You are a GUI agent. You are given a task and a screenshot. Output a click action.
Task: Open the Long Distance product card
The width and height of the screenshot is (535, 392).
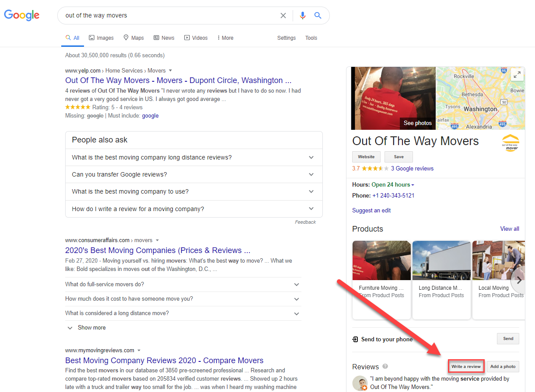tap(441, 280)
